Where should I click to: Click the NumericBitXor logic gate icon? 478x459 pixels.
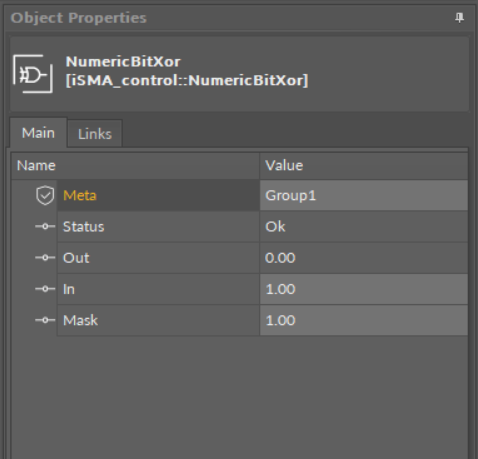(33, 74)
